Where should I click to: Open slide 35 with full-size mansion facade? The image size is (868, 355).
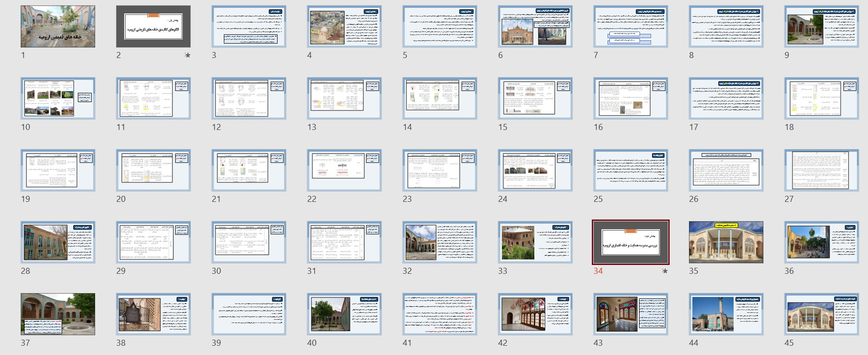tap(726, 242)
